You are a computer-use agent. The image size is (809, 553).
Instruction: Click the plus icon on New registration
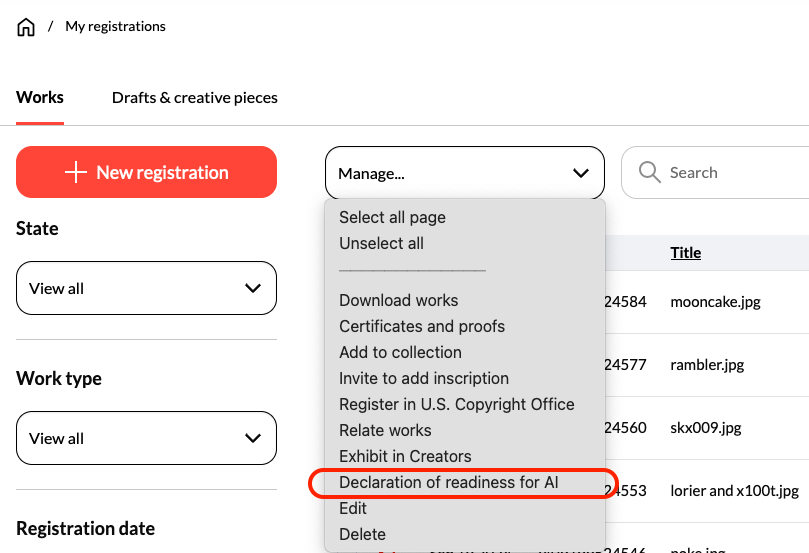point(76,173)
